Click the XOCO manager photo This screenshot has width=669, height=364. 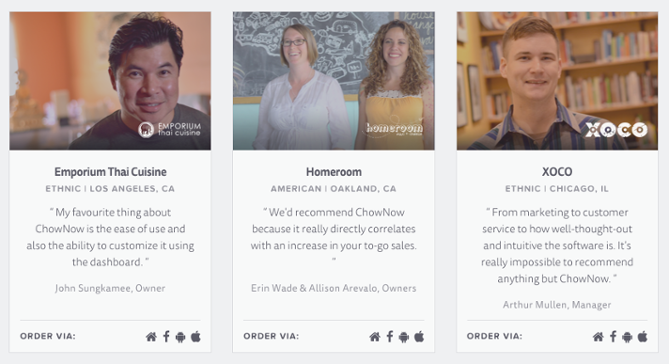557,81
